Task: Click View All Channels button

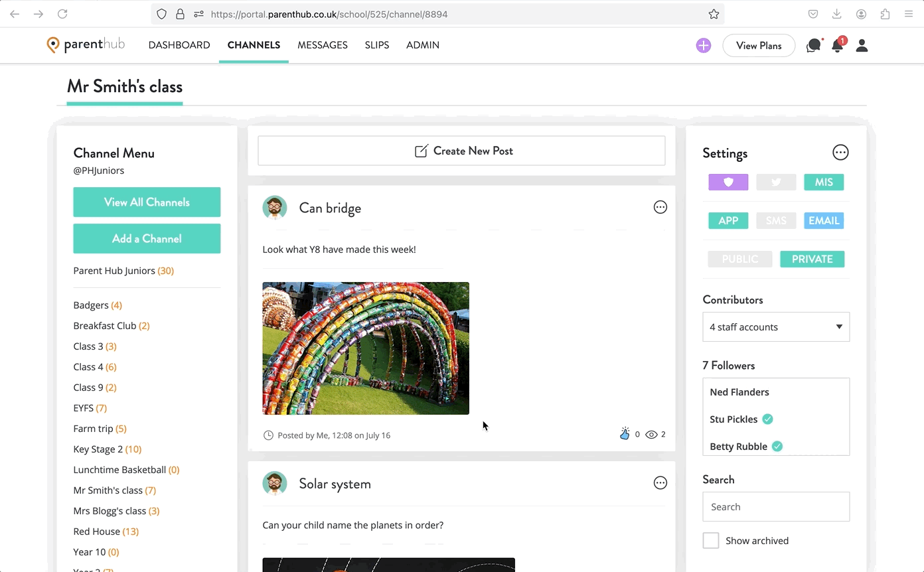Action: [x=147, y=202]
